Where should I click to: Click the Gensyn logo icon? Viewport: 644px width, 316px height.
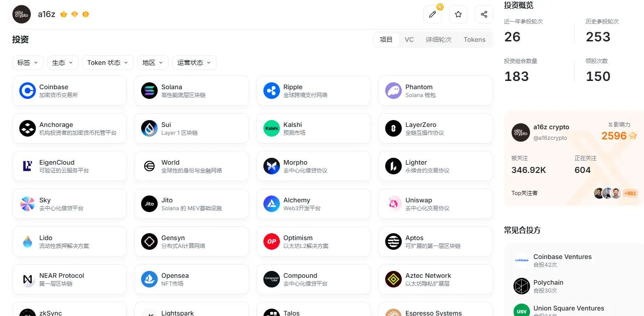coord(149,241)
